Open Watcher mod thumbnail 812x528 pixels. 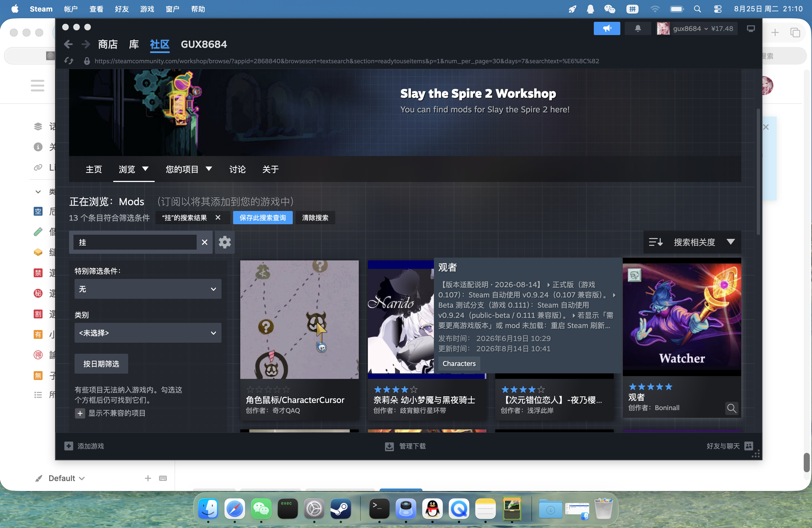[682, 316]
